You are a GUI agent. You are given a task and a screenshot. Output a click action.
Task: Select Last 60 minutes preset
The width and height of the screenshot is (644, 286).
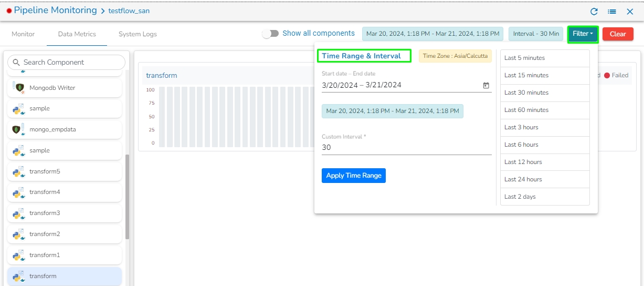(545, 110)
